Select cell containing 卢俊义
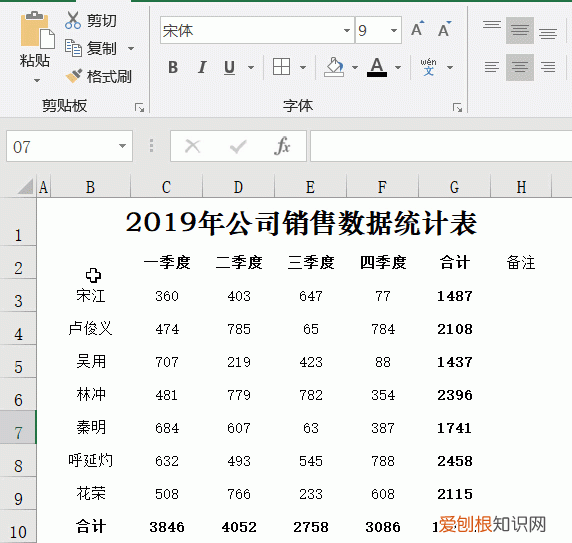Image resolution: width=572 pixels, height=543 pixels. [x=90, y=329]
